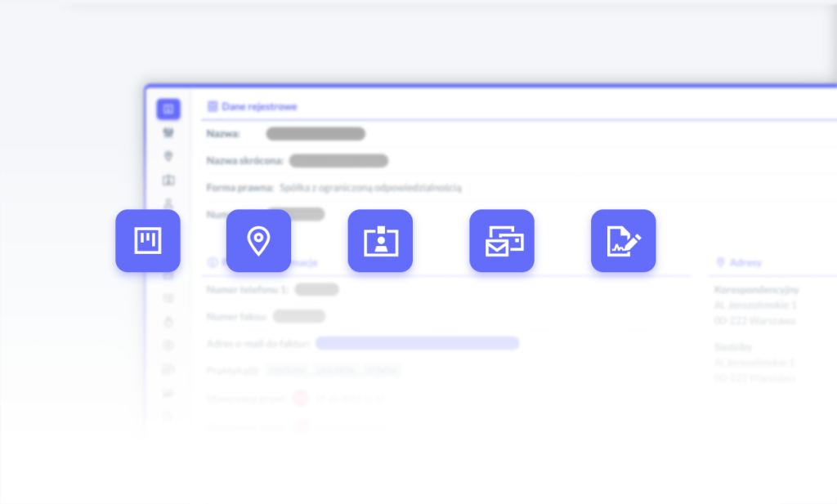837x504 pixels.
Task: Click the Adres e-mail do faktur label
Action: tap(258, 343)
